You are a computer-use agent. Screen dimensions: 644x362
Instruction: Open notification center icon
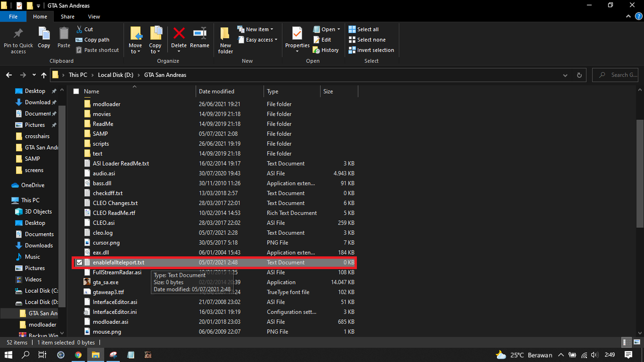click(x=628, y=354)
